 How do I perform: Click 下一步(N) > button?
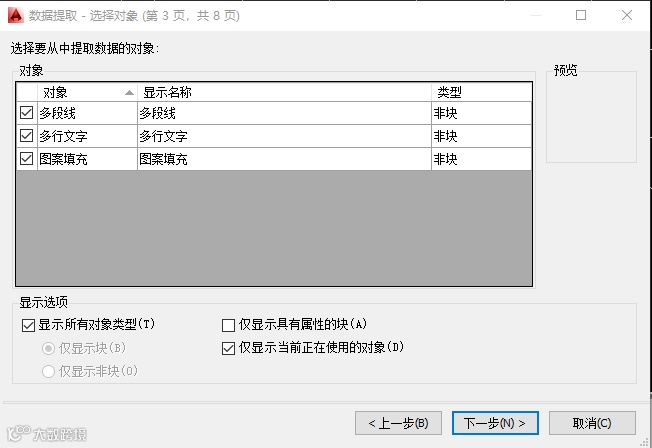(495, 423)
